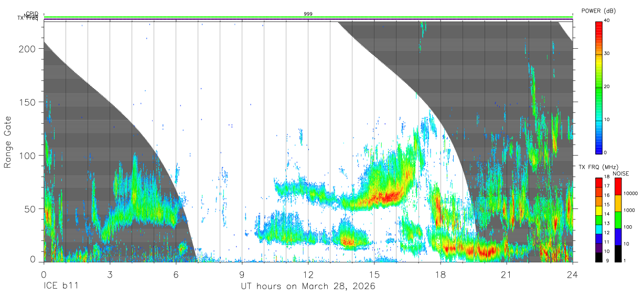
Task: Click the 21 hour tick label
Action: [506, 274]
